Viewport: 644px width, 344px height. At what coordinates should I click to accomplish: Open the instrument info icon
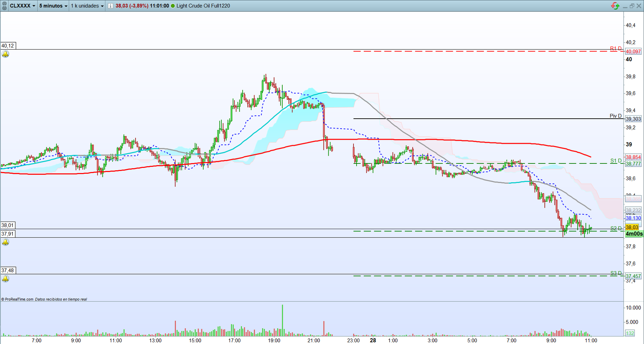pyautogui.click(x=110, y=6)
